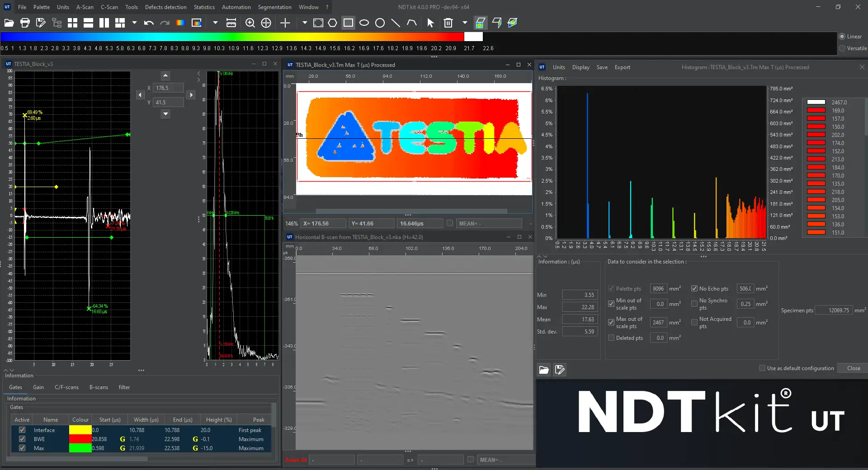Click the save-edit icon in Histogram panel

point(560,370)
